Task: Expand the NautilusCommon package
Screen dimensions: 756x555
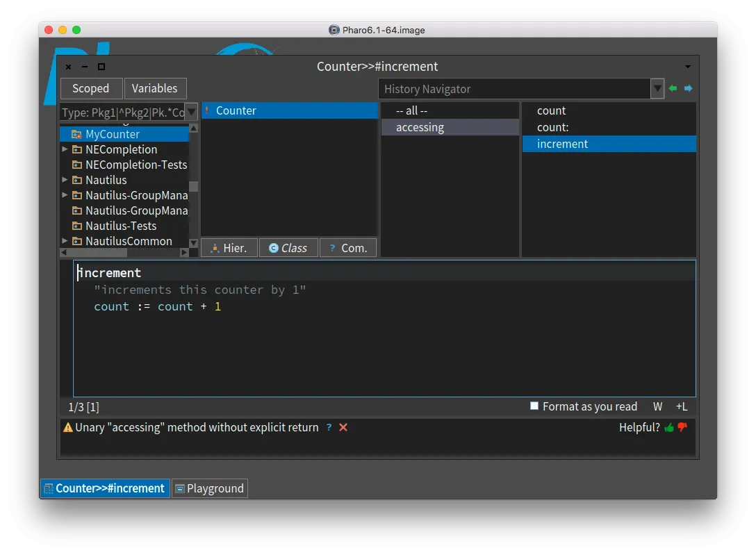Action: pyautogui.click(x=65, y=241)
